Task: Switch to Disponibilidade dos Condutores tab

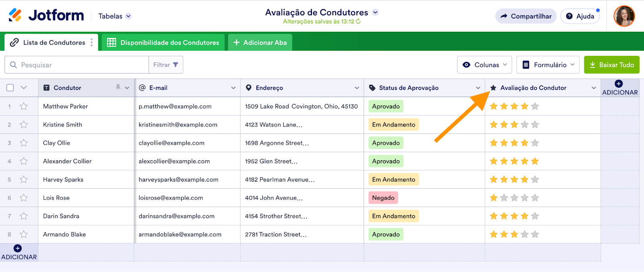Action: click(163, 43)
